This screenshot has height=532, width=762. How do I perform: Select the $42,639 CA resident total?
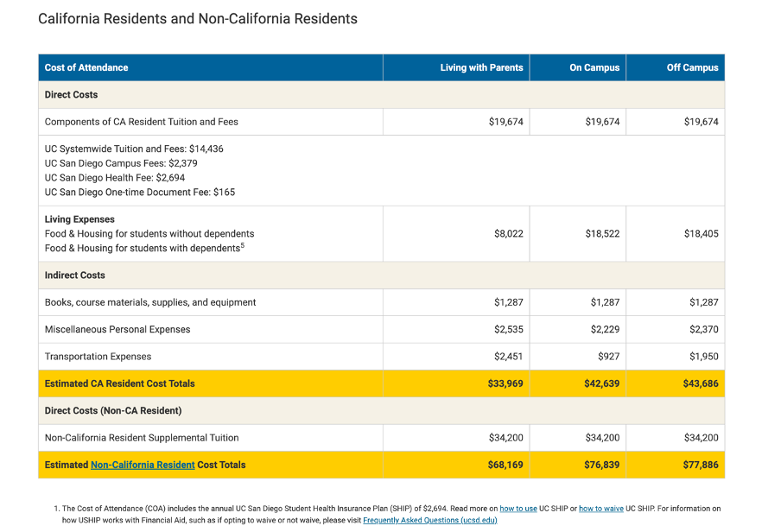(x=601, y=383)
